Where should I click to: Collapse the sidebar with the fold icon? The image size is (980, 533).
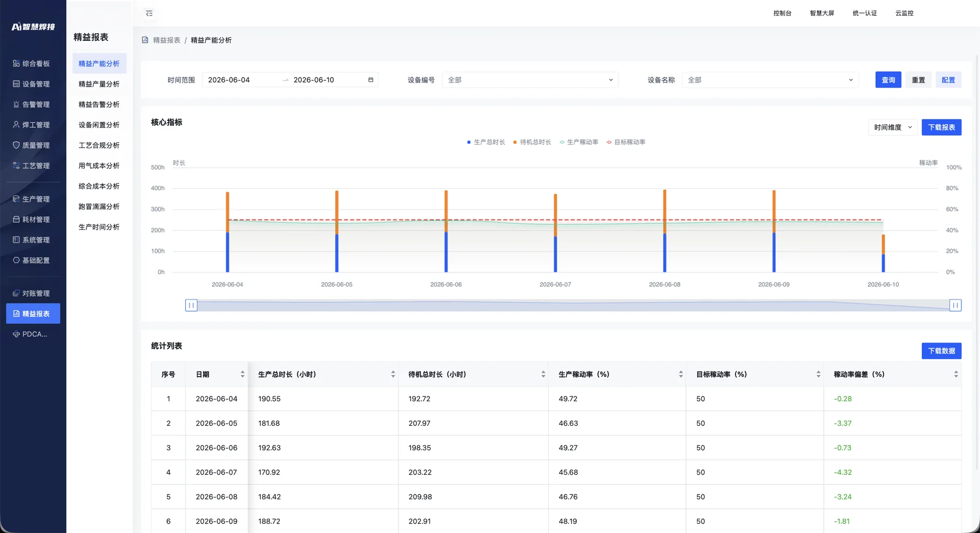149,13
